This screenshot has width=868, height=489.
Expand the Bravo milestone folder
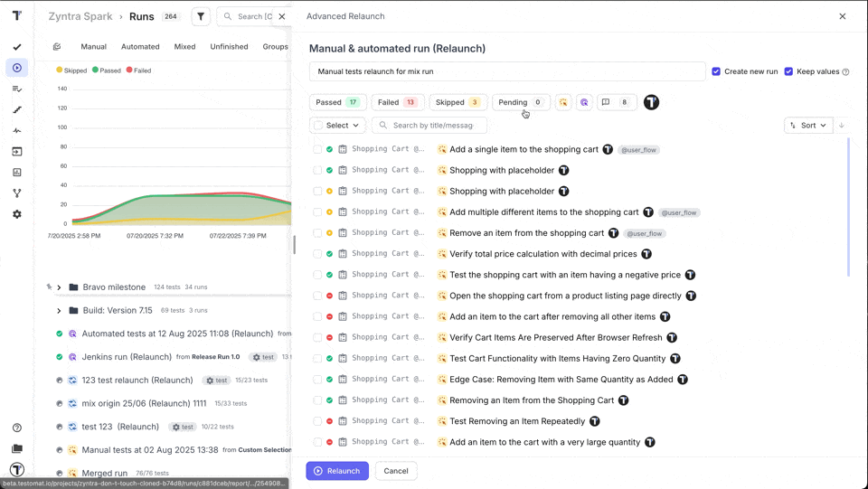click(59, 287)
